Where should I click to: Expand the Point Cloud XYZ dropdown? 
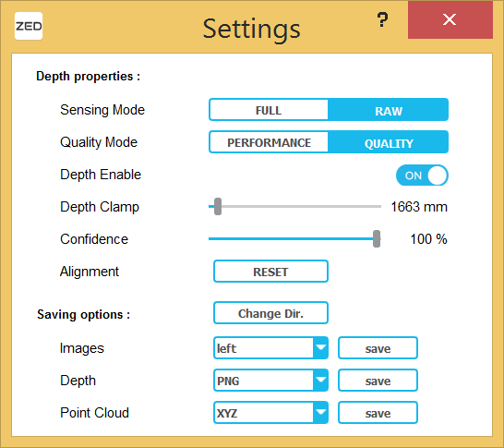coord(270,412)
